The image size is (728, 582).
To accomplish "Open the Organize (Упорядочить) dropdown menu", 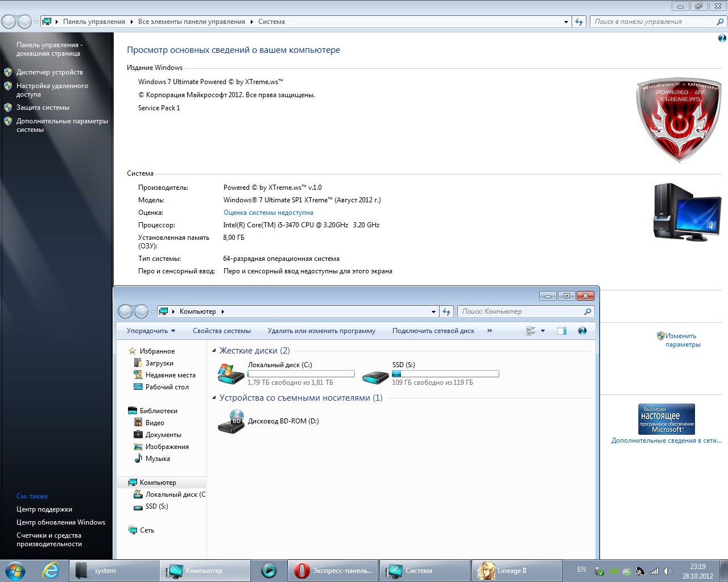I will (x=151, y=331).
